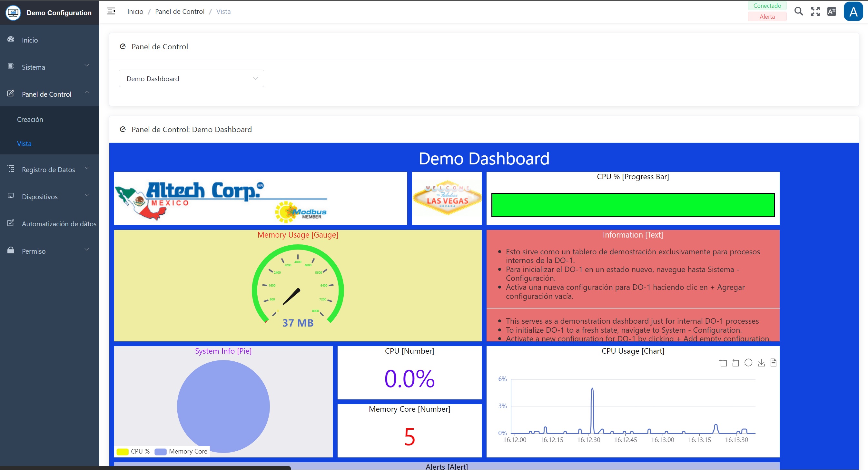Screen dimensions: 868x470
Task: Click the chart zoom reset icon
Action: (x=735, y=363)
